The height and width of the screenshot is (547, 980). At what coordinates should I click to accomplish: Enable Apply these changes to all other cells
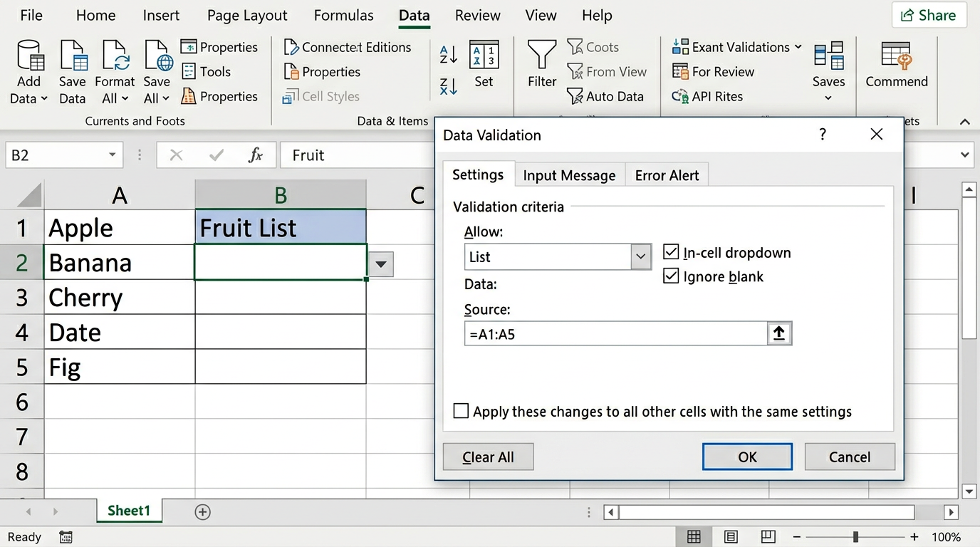[x=462, y=412]
